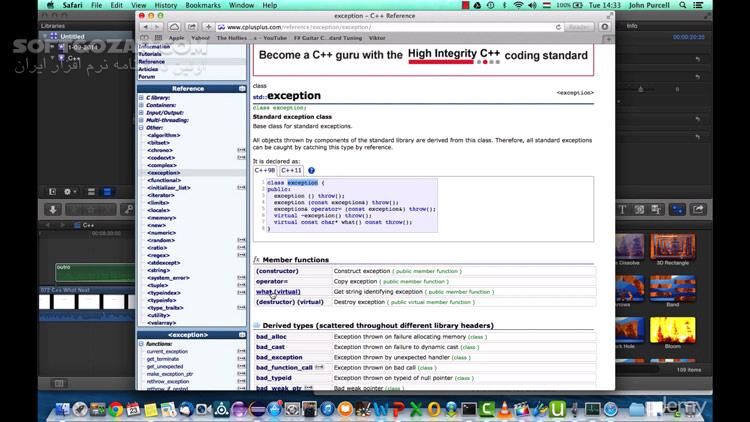The image size is (750, 422).
Task: Open the what (virtual) member function link
Action: [x=277, y=292]
